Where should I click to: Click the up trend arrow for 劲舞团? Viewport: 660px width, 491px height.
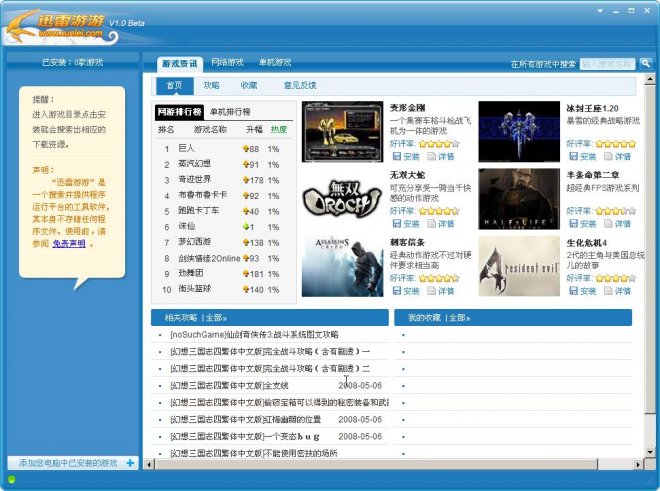point(246,274)
